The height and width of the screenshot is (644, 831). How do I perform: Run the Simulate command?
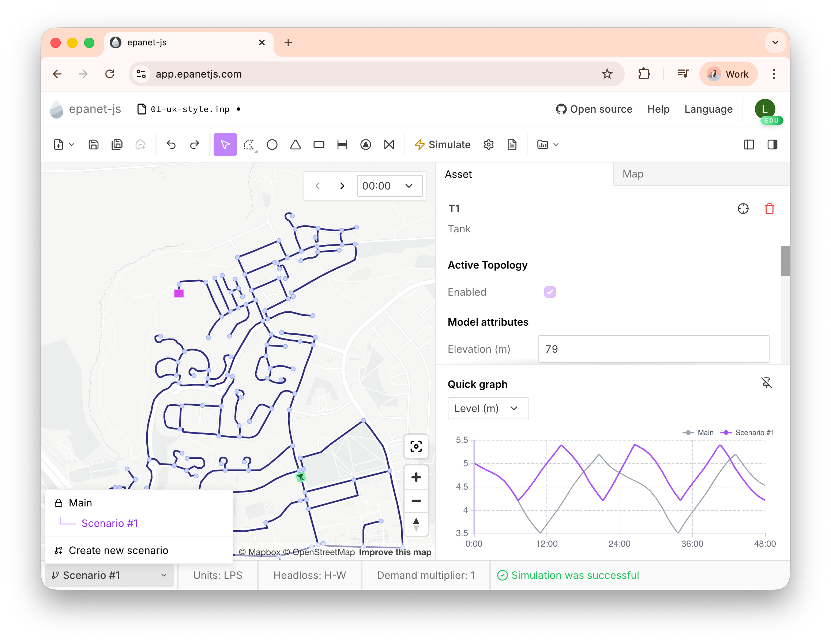(x=443, y=145)
